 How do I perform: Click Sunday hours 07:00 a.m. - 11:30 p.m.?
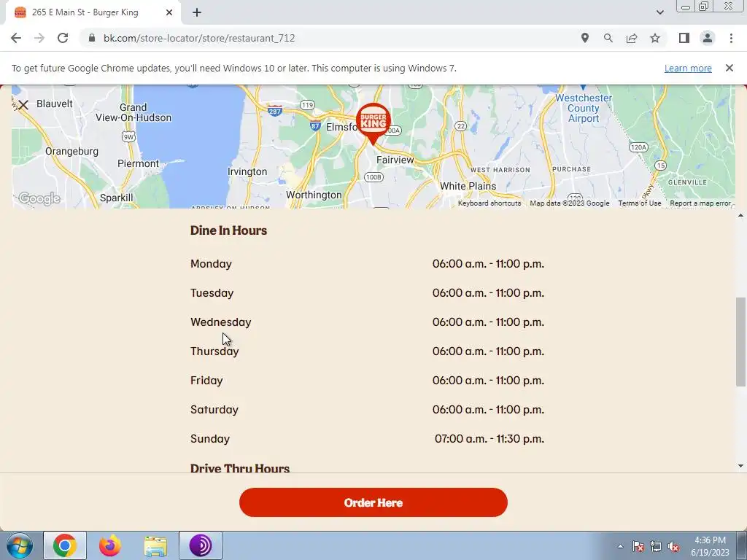pos(489,438)
